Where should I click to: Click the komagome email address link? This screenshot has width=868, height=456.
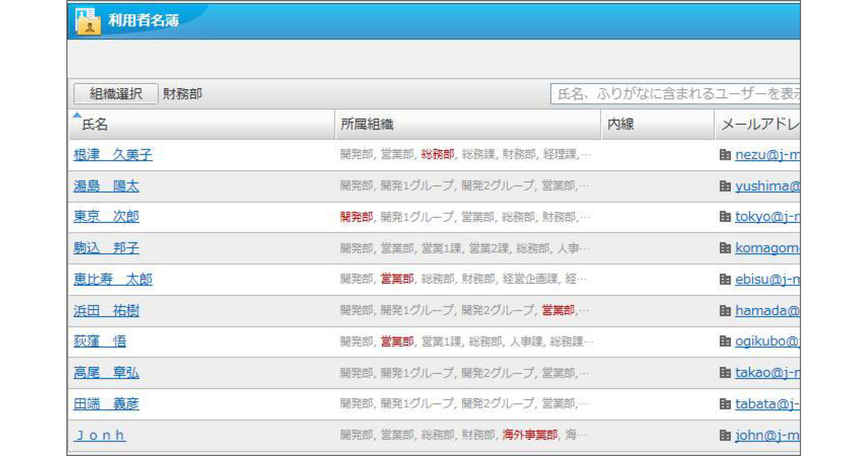pyautogui.click(x=768, y=248)
